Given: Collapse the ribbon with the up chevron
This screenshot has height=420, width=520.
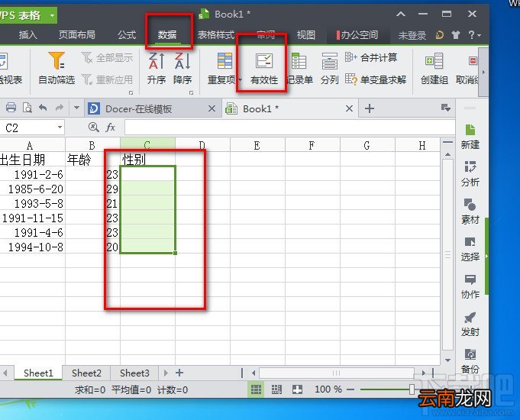Looking at the screenshot, I should (401, 14).
